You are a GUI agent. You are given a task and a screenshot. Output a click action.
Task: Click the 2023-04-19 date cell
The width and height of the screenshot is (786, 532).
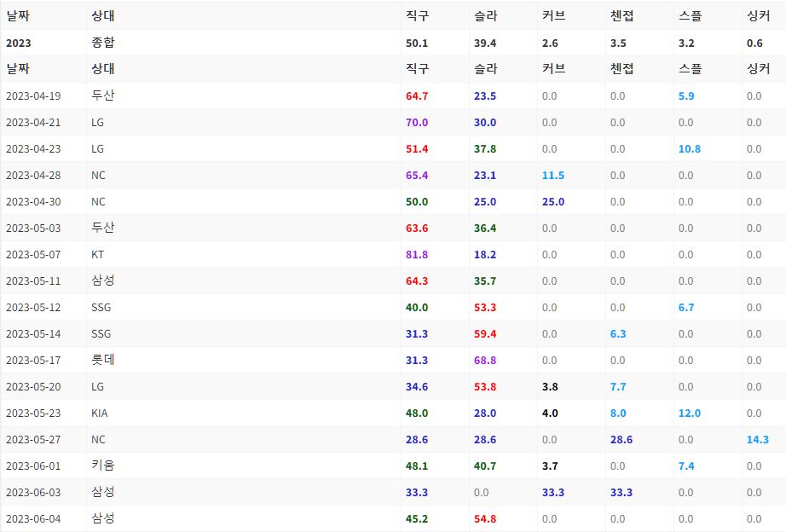click(x=33, y=95)
